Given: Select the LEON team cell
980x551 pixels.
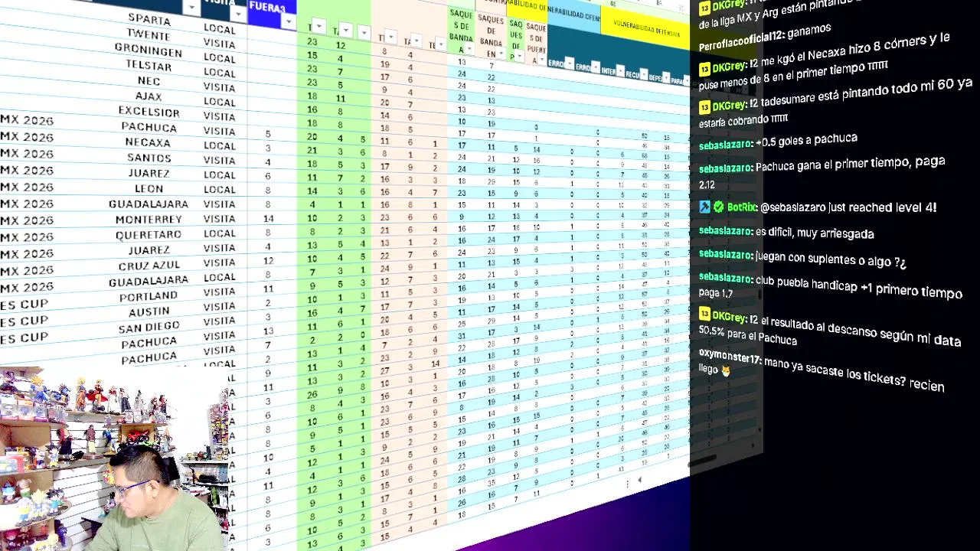Looking at the screenshot, I should tap(149, 188).
